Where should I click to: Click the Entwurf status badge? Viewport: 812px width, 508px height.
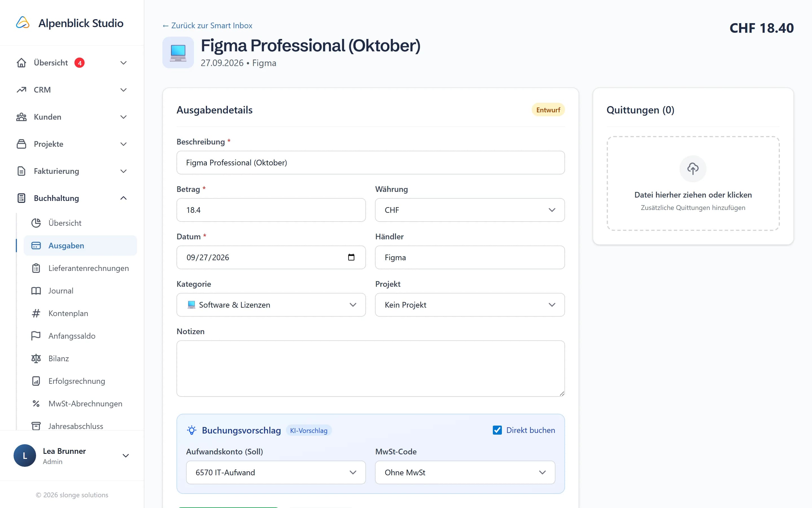548,110
